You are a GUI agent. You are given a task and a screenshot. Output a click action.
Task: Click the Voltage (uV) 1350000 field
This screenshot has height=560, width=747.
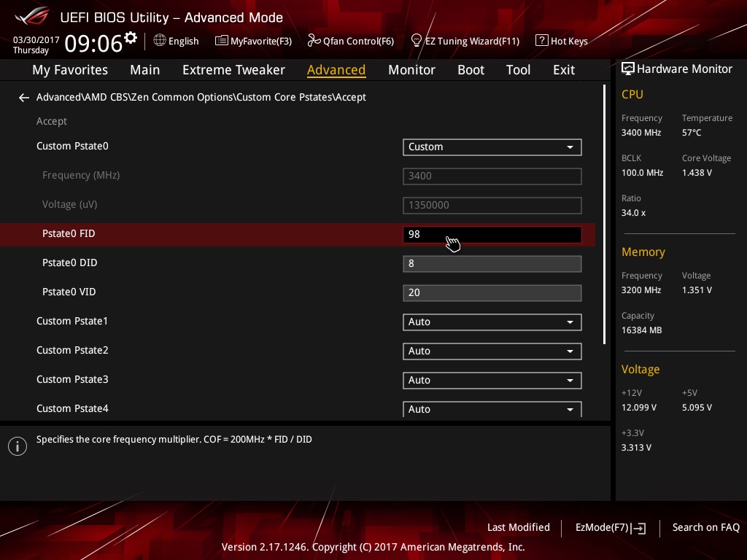coord(492,205)
